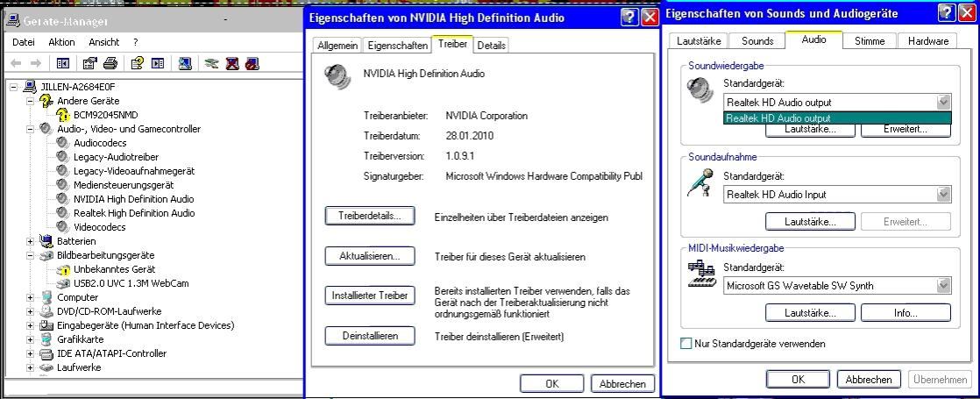Collapse the Andere Geräte branch

30,101
